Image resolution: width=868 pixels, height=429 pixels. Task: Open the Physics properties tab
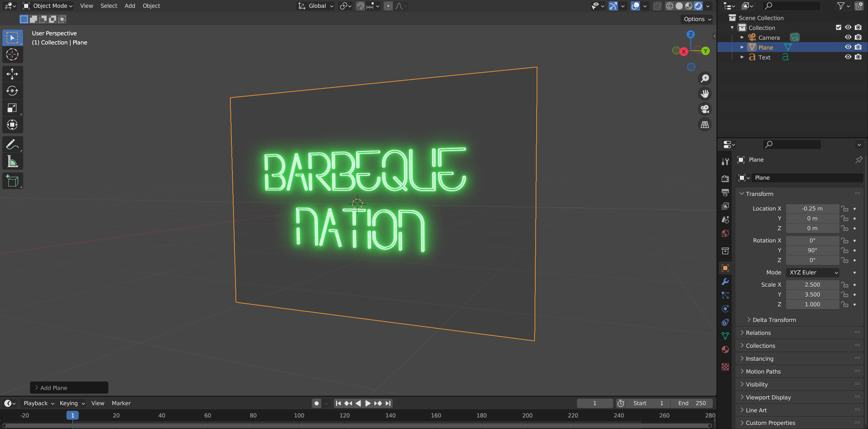(725, 309)
